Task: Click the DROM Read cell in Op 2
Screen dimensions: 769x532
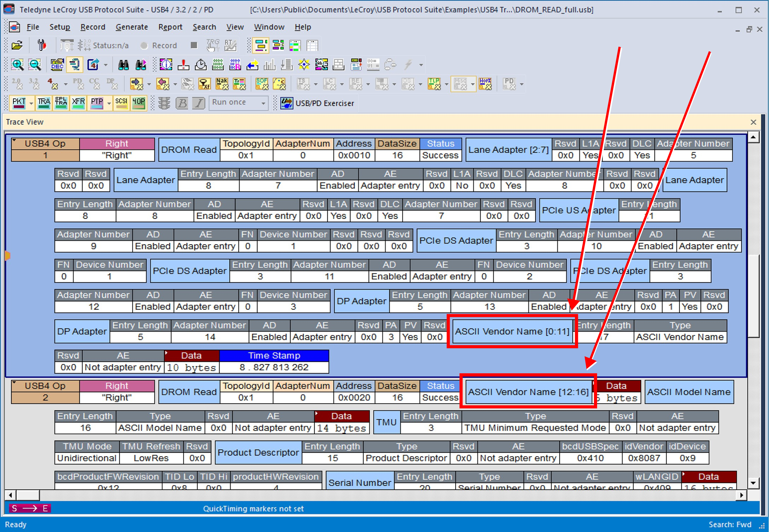Action: coord(189,392)
